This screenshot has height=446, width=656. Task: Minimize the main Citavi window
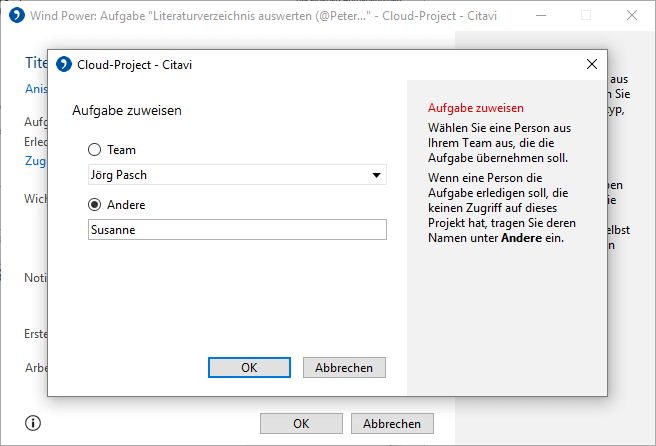point(541,15)
